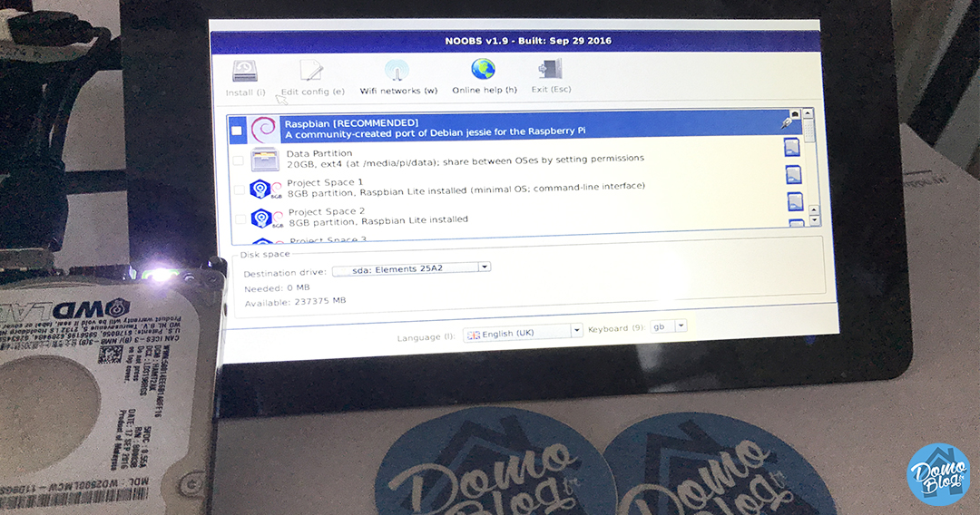The width and height of the screenshot is (980, 515).
Task: Tick the Project Space 2 checkbox
Action: coord(240,219)
